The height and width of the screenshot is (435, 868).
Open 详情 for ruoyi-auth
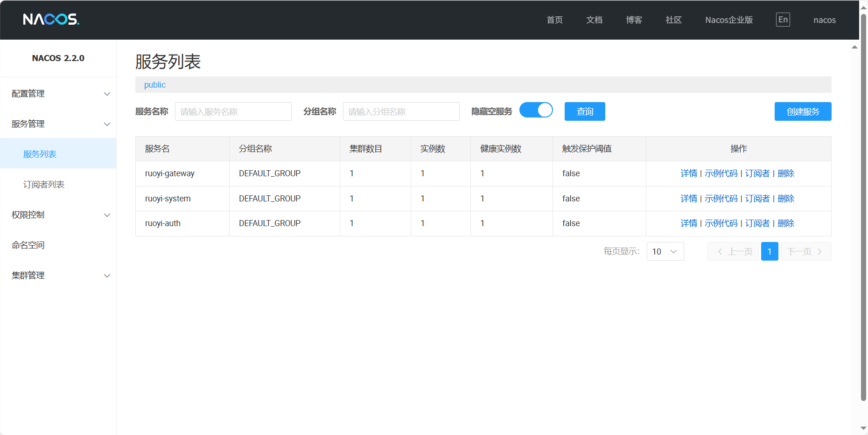(689, 223)
